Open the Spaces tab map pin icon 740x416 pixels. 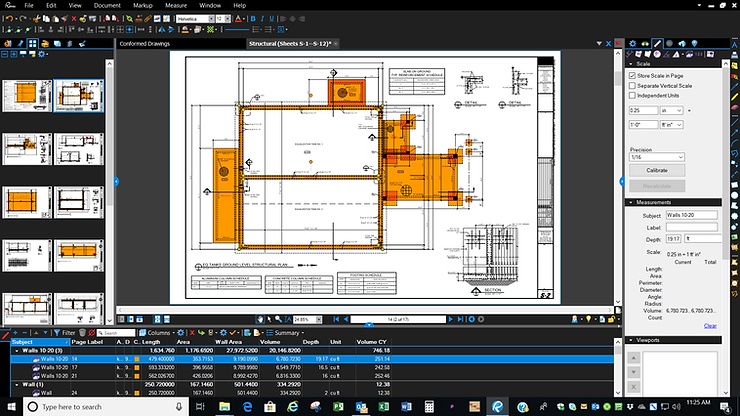pos(694,43)
